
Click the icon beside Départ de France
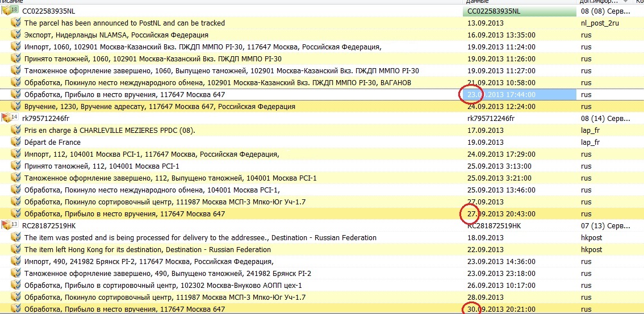[x=16, y=143]
